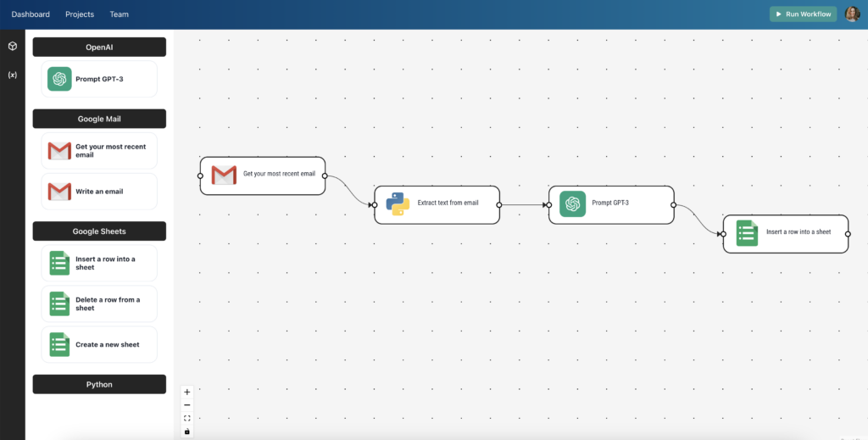Screen dimensions: 868x440
Task: Select the Python icon on Extract text node
Action: [398, 204]
